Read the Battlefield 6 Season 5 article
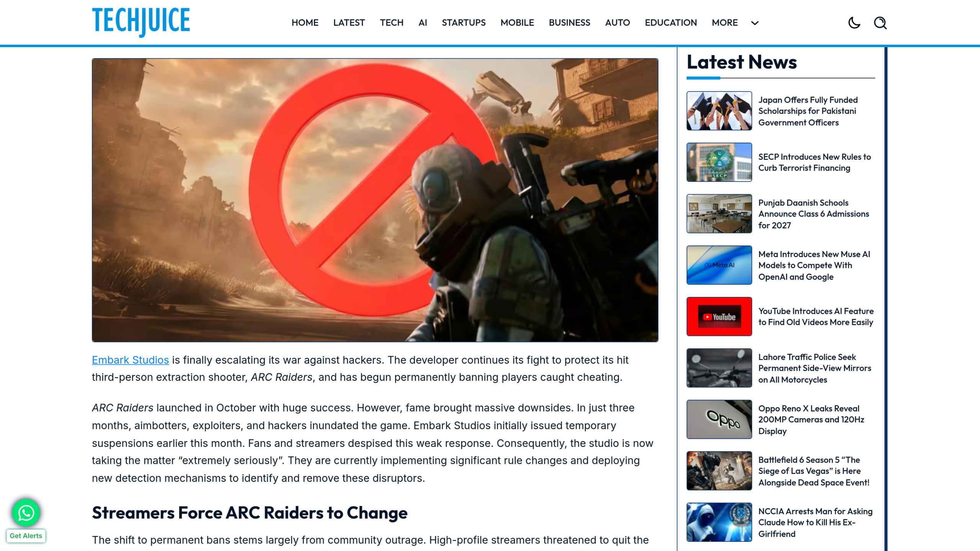This screenshot has height=551, width=980. pyautogui.click(x=814, y=471)
